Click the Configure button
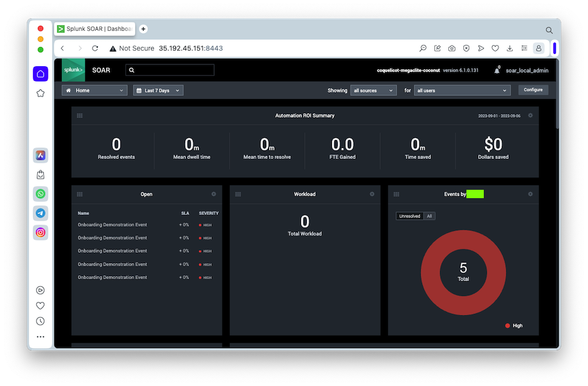Image resolution: width=588 pixels, height=386 pixels. coord(533,90)
